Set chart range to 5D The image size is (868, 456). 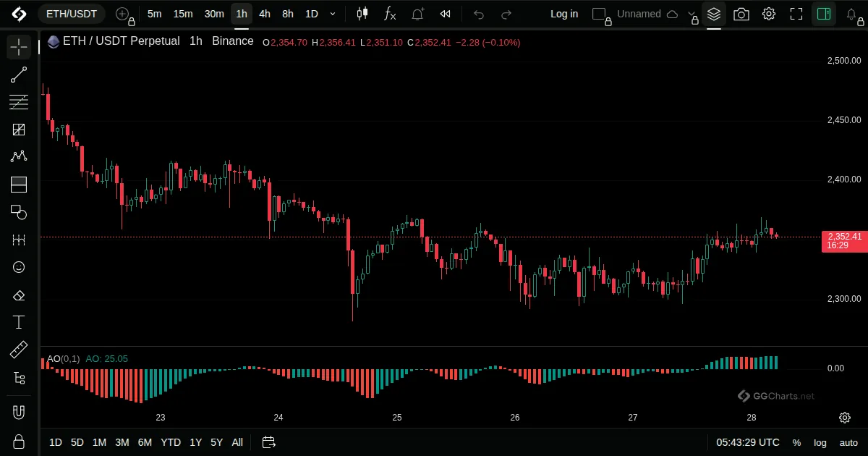(77, 442)
